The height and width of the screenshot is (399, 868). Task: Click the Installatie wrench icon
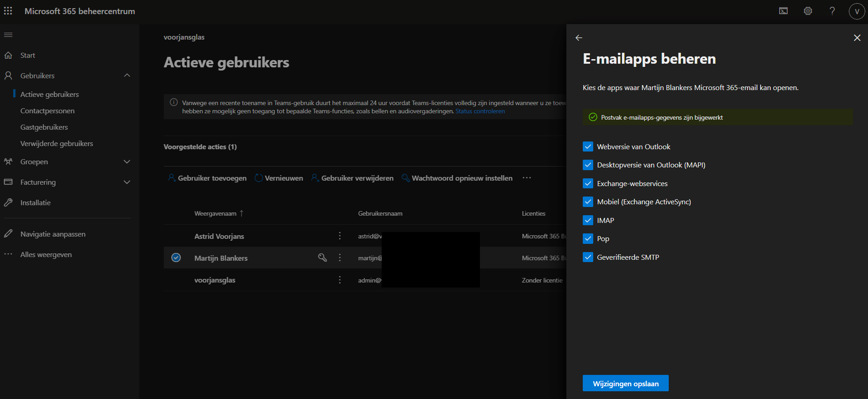coord(8,202)
